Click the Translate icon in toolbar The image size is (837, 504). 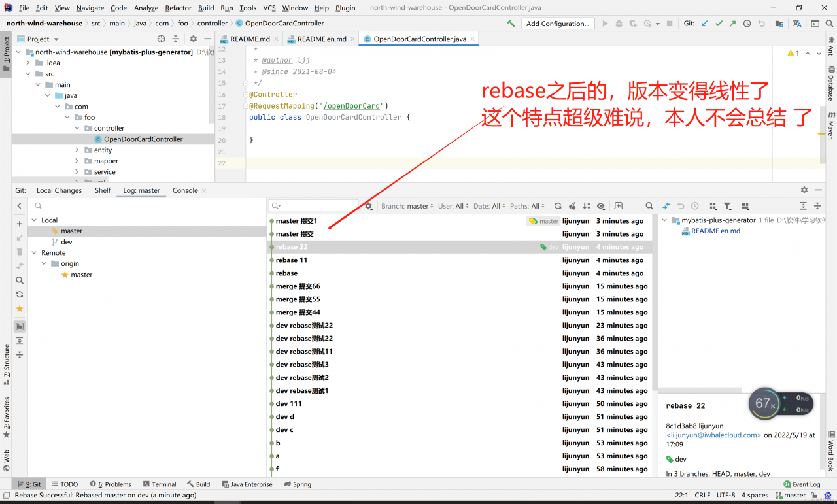coord(797,24)
